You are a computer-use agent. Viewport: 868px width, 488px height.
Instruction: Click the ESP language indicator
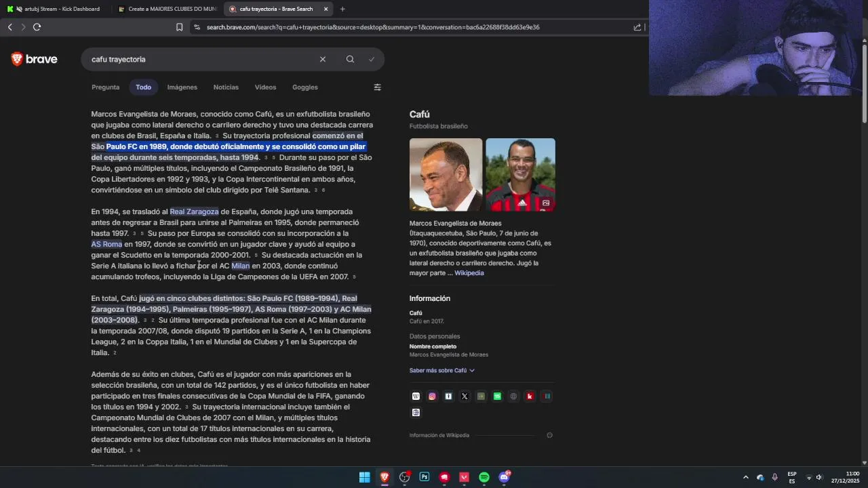pyautogui.click(x=791, y=477)
